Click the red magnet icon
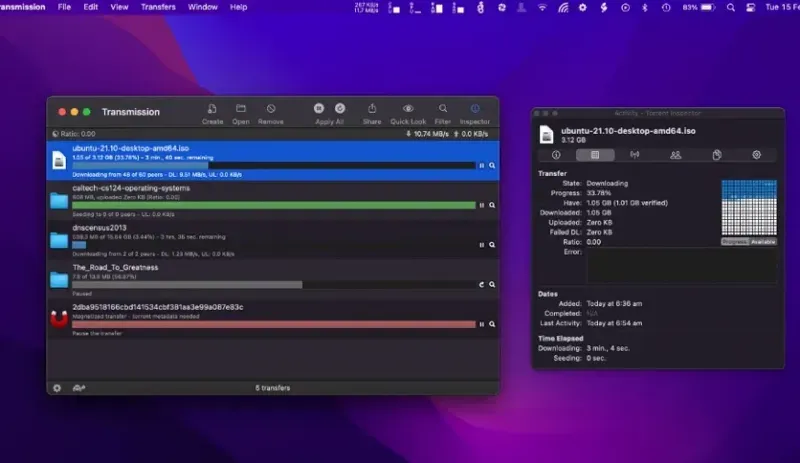This screenshot has height=463, width=800. 59,319
